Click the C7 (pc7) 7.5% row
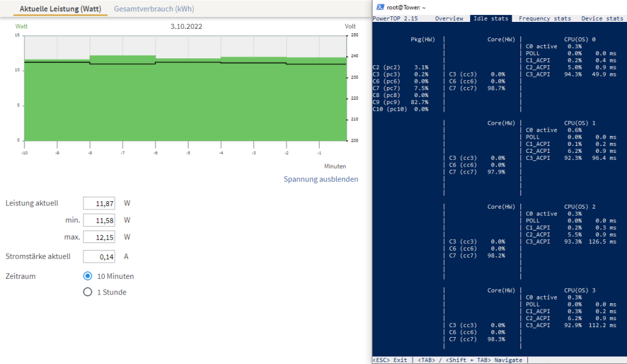 (400, 88)
